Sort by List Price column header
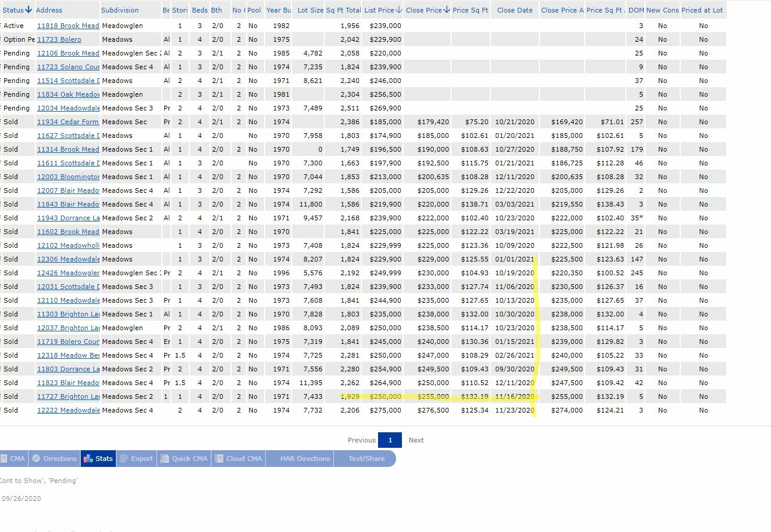The height and width of the screenshot is (532, 771). 379,10
